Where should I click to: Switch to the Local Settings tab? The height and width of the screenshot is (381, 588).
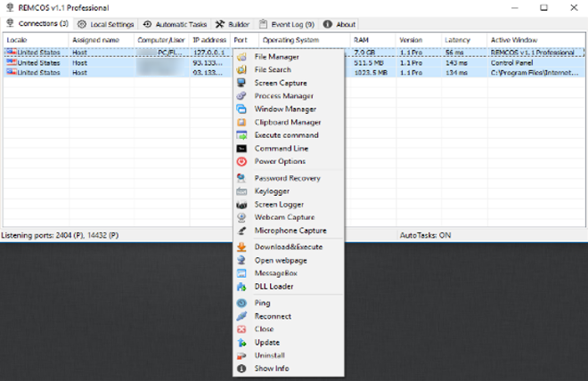[105, 24]
